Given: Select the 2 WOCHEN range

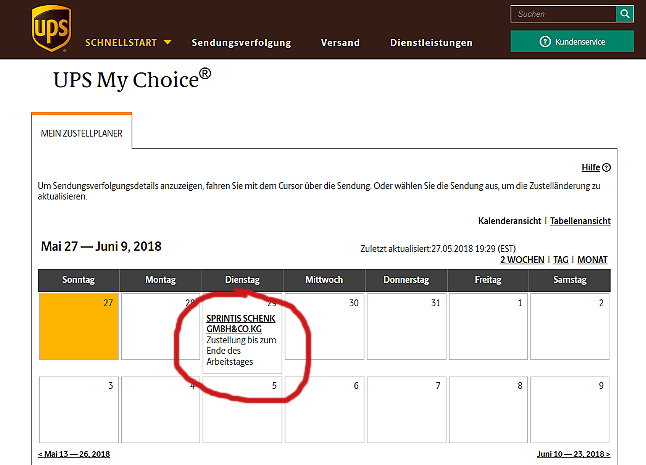Looking at the screenshot, I should click(522, 260).
